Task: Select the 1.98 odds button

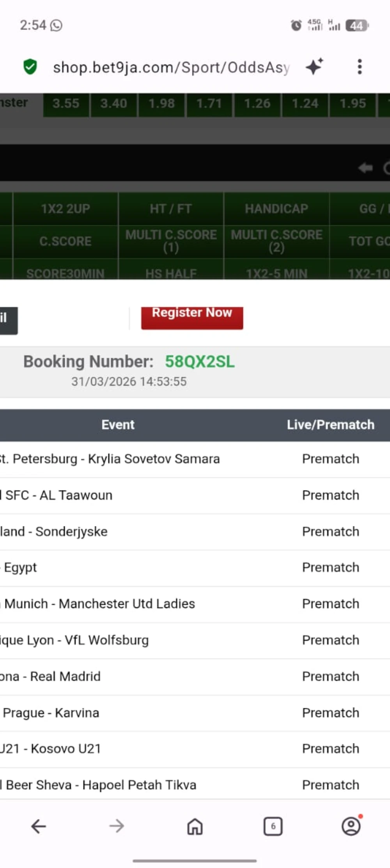Action: pos(161,104)
